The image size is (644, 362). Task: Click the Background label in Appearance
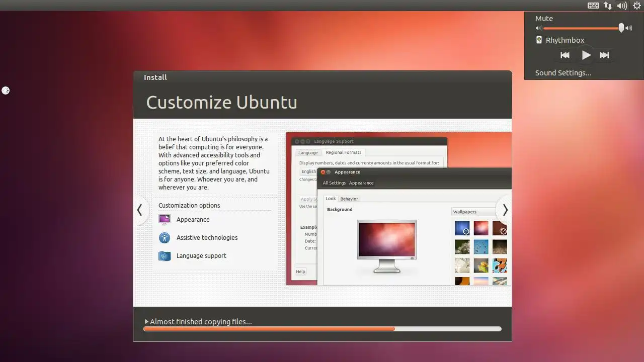pos(340,209)
